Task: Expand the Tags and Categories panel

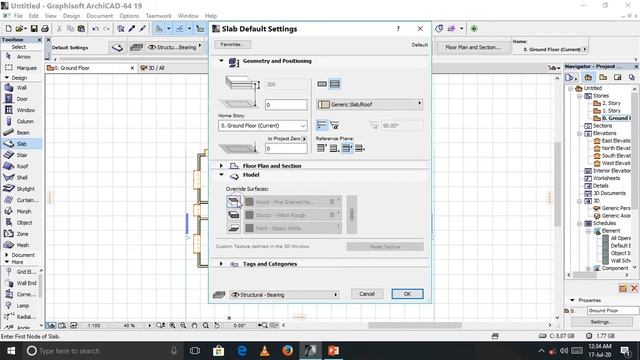Action: click(221, 264)
